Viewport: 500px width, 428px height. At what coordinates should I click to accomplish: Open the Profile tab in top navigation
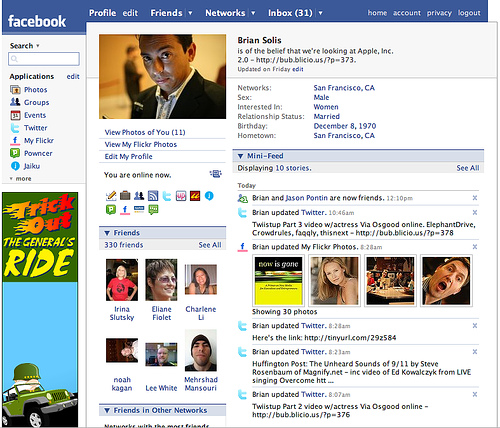[x=102, y=13]
